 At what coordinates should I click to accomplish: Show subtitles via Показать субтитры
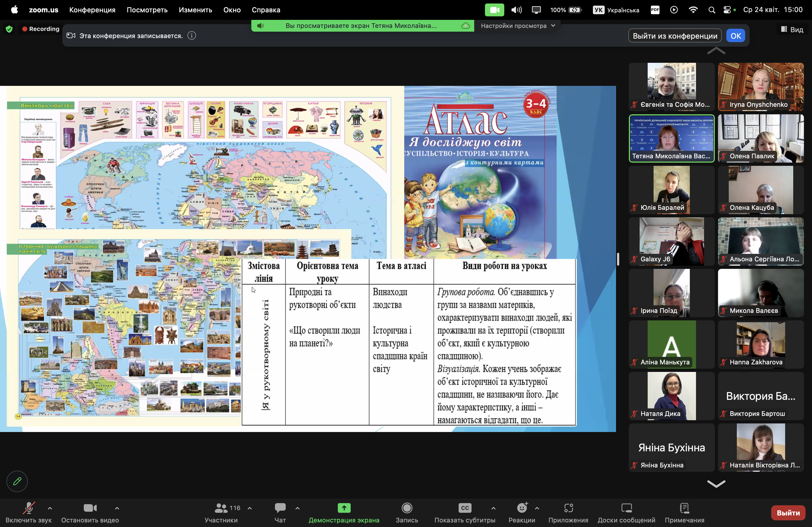(465, 512)
